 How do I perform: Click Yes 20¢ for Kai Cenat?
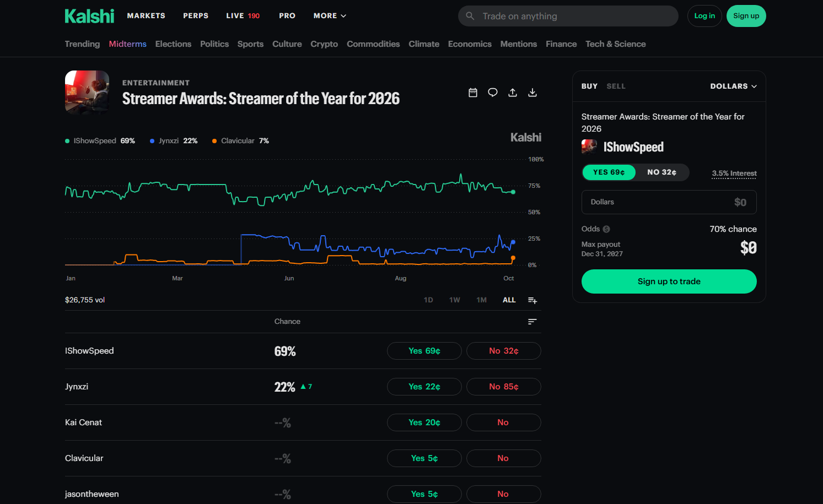coord(424,422)
